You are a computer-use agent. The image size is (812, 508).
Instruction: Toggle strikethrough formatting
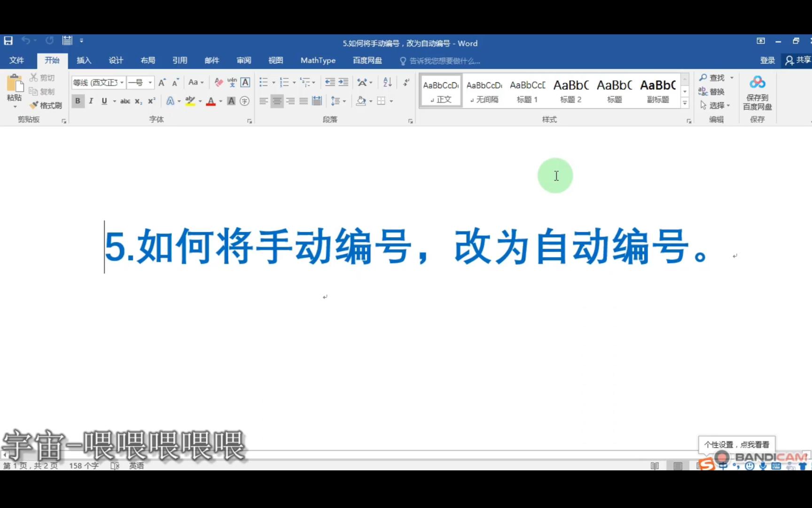tap(125, 101)
